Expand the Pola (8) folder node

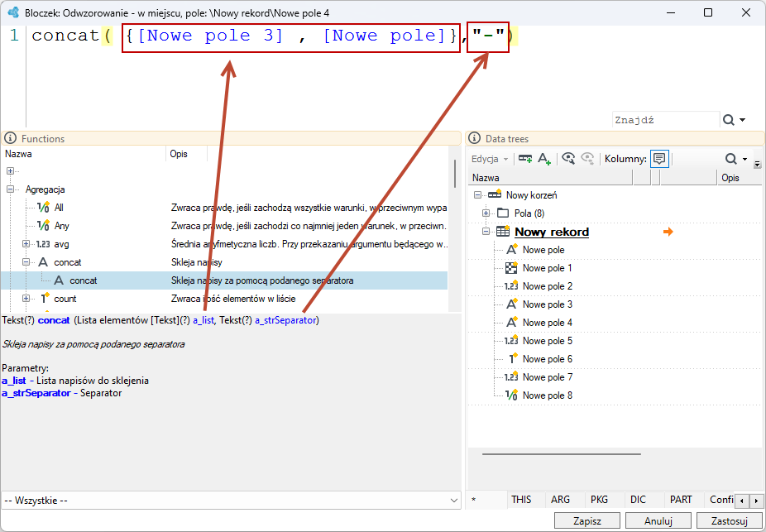pyautogui.click(x=486, y=213)
